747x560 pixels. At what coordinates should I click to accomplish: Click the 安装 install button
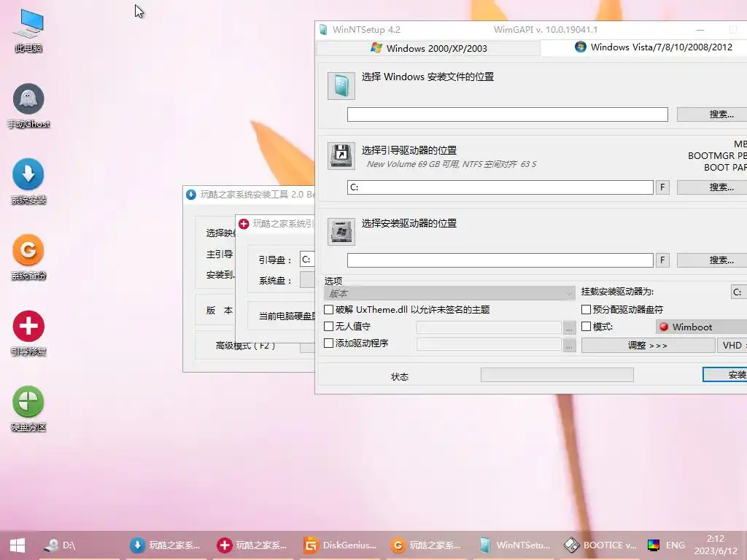725,375
